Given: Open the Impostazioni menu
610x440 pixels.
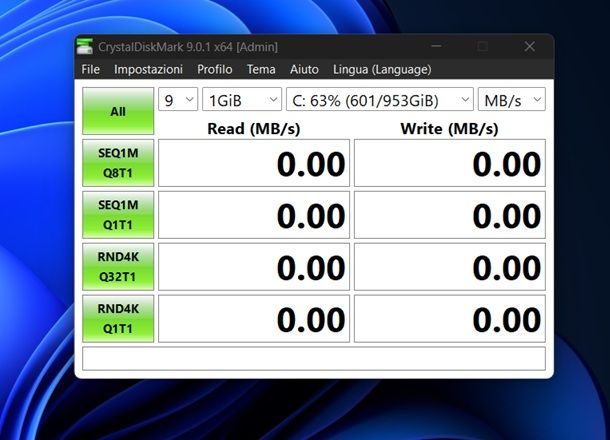Looking at the screenshot, I should pos(148,69).
